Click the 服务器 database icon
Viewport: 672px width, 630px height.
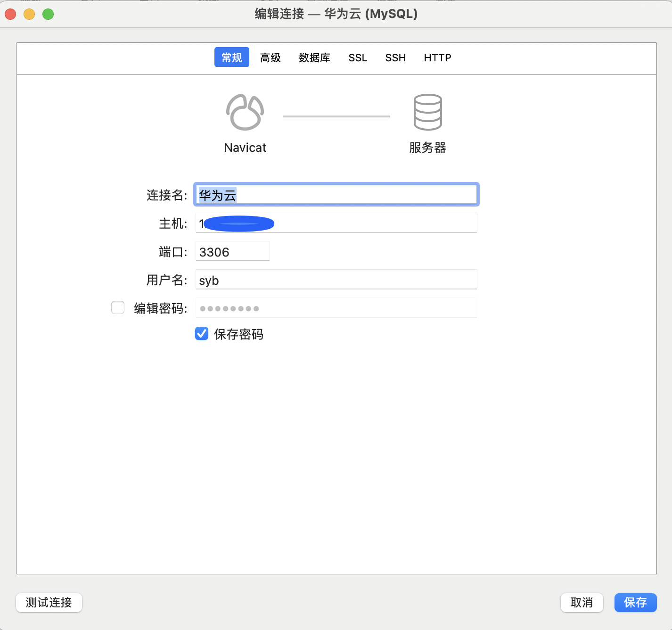(x=427, y=112)
